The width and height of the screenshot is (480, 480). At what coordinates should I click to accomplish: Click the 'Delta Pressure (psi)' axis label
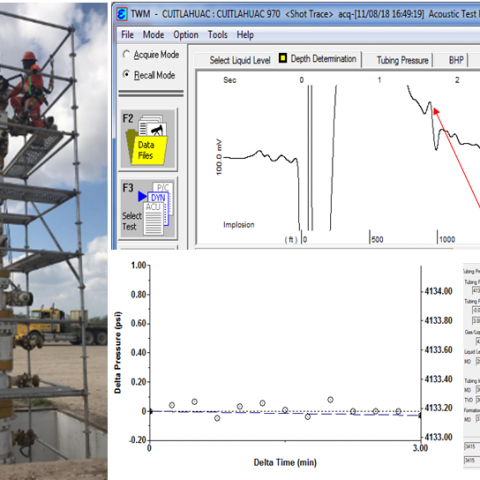click(118, 353)
